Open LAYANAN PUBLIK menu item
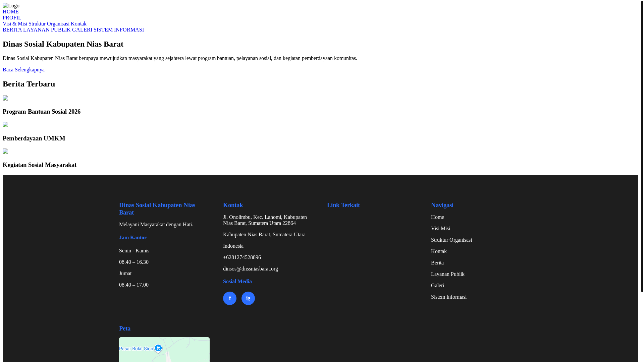 (47, 30)
